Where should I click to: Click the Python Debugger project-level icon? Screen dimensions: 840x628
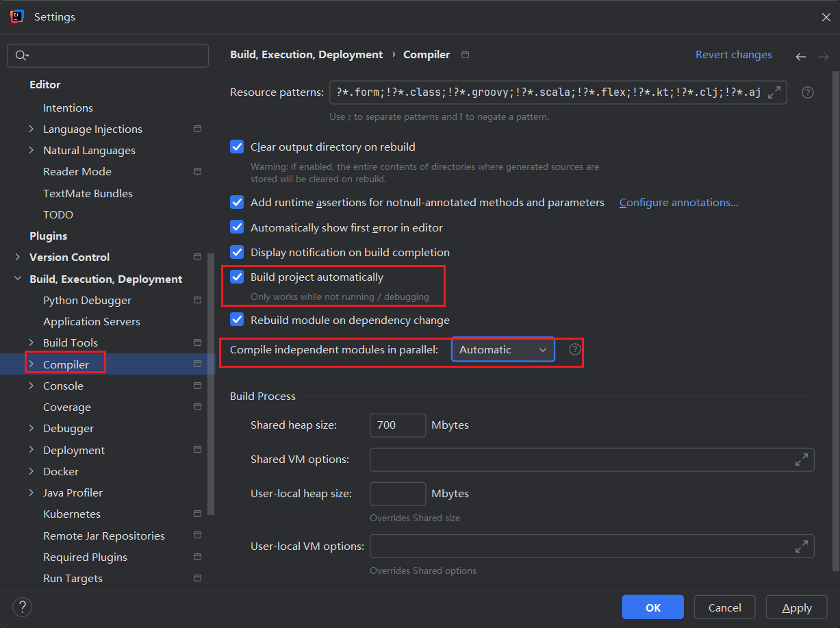tap(197, 300)
